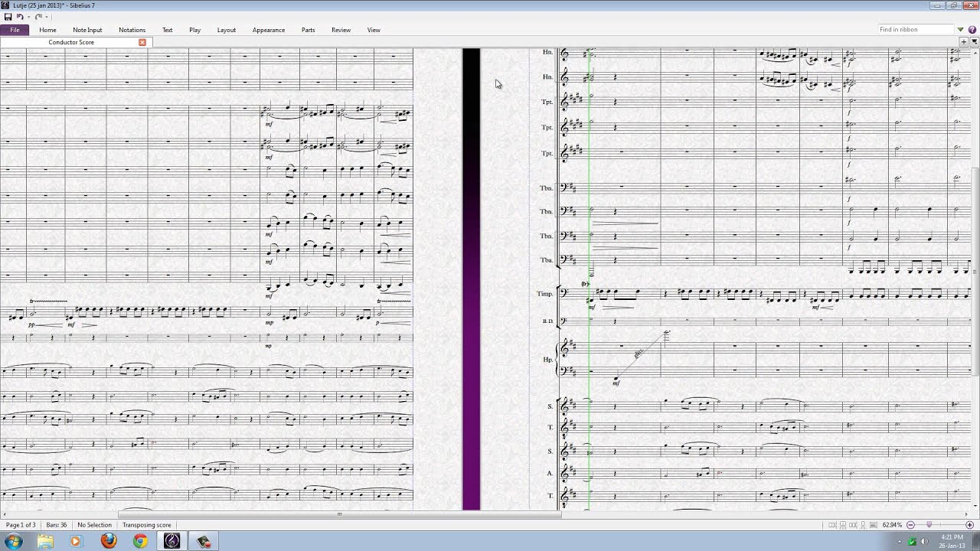Open the File tab
980x551 pixels.
pyautogui.click(x=15, y=30)
